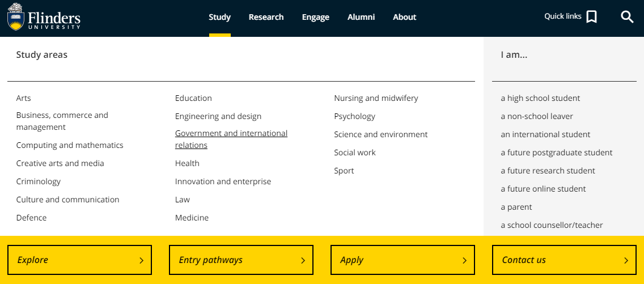Select 'a future postgraduate student' link
Screen dimensions: 644x284
(557, 152)
